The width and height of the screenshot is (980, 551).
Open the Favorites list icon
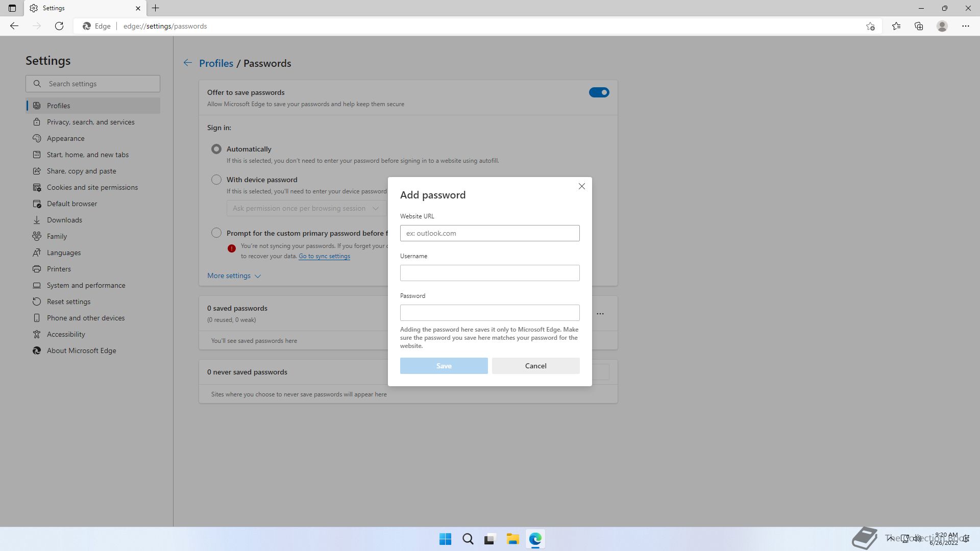pos(896,26)
